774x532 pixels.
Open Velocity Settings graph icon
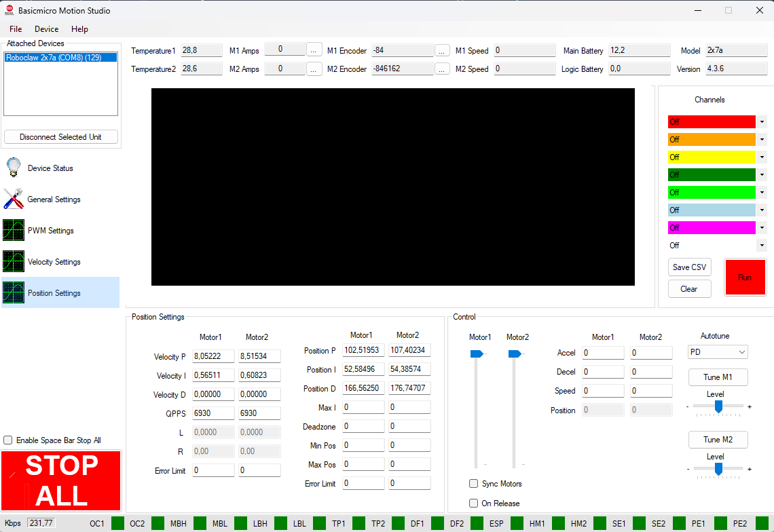pyautogui.click(x=13, y=261)
